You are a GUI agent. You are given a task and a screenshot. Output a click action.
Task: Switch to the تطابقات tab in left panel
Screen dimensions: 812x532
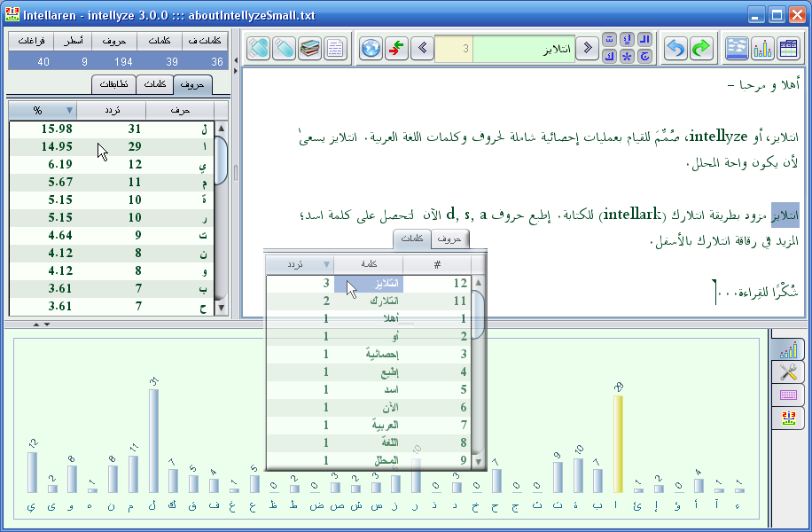pos(114,84)
